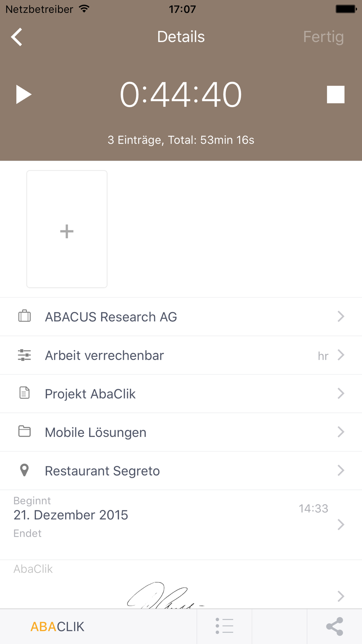Tap the folder icon for Mobile Lösungen
Image resolution: width=362 pixels, height=644 pixels.
tap(24, 431)
